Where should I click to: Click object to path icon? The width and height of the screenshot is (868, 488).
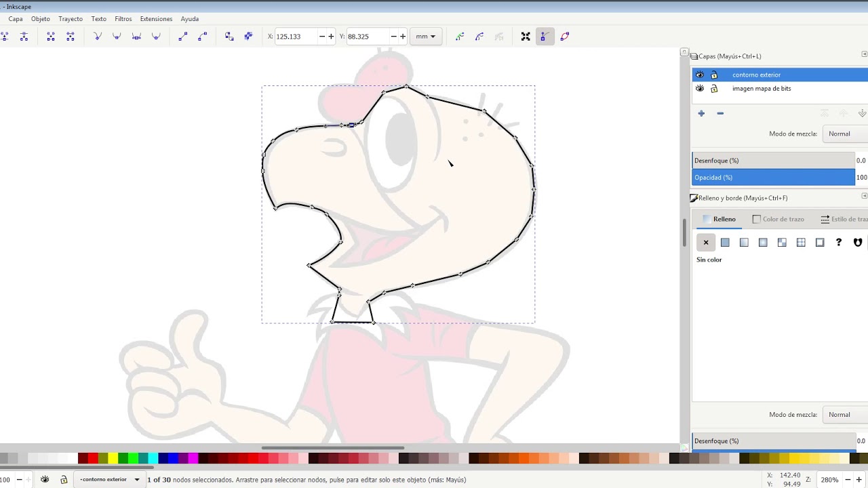[x=229, y=37]
